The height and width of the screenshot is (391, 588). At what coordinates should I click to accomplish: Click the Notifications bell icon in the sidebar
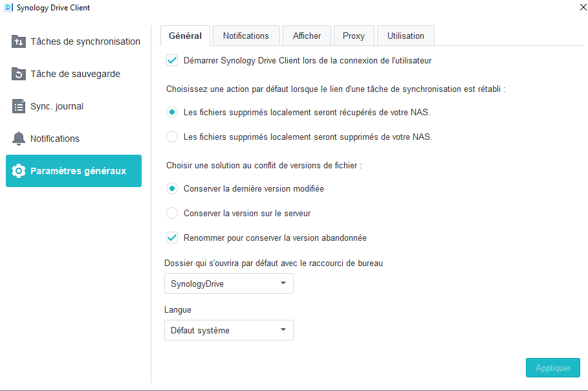coord(18,139)
